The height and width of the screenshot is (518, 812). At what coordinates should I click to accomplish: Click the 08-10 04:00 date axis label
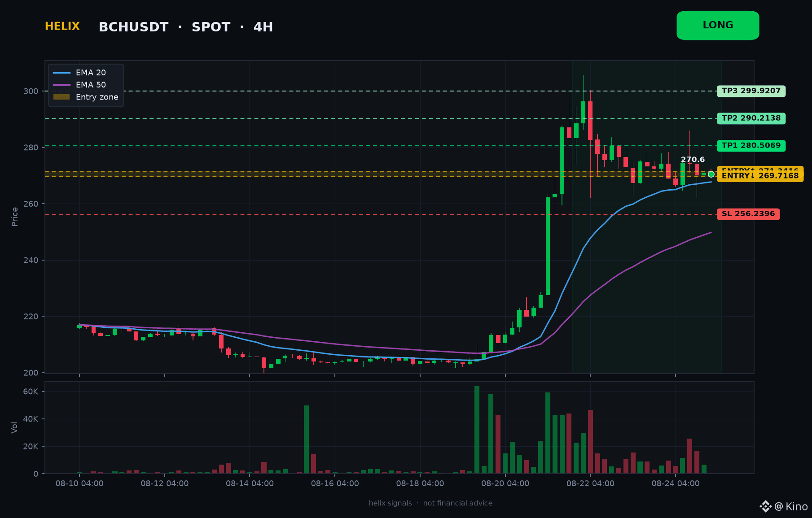[79, 483]
